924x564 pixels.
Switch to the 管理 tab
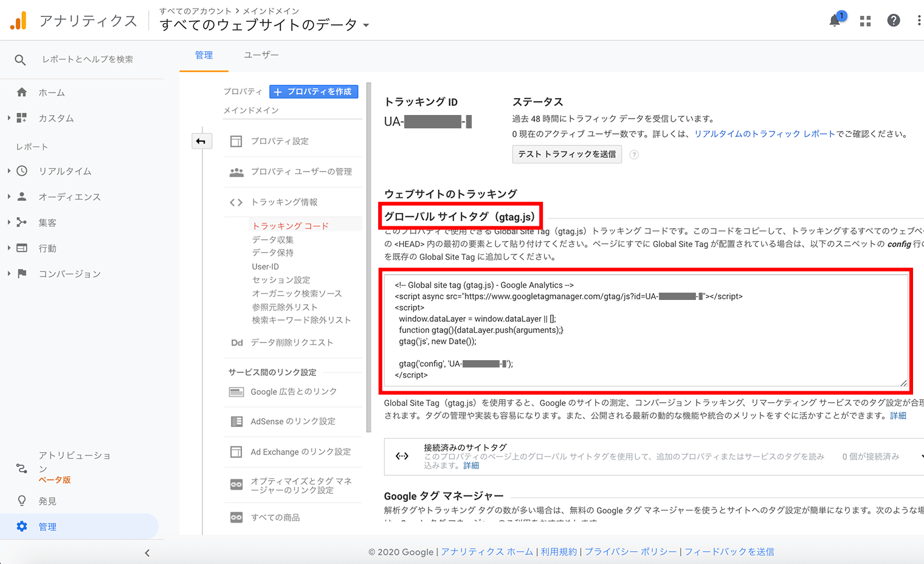204,55
